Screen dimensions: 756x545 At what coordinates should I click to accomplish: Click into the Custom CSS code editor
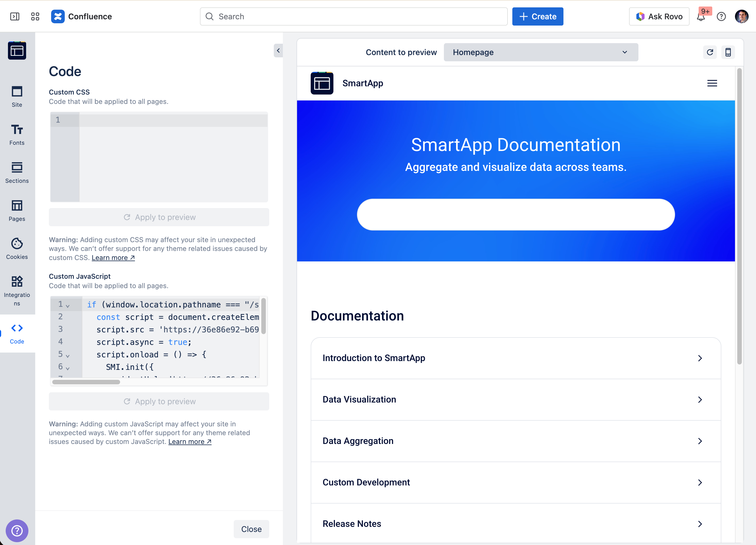tap(173, 157)
